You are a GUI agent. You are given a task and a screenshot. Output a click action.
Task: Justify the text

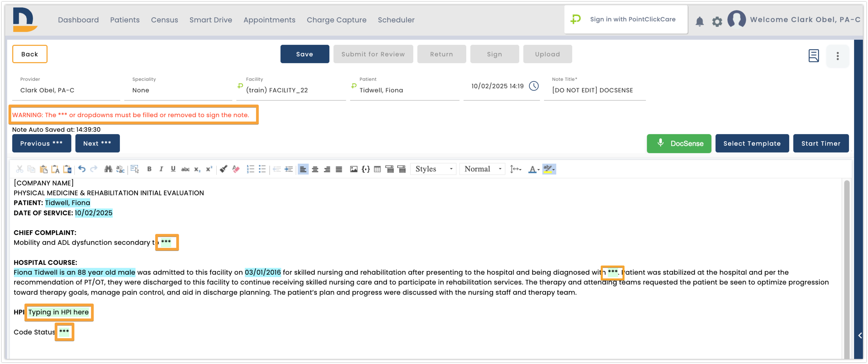(339, 169)
